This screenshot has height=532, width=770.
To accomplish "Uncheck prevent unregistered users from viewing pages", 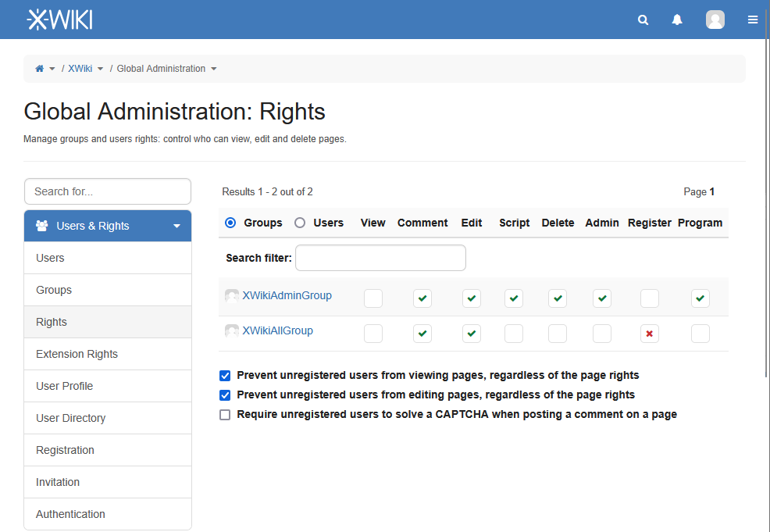I will pyautogui.click(x=225, y=376).
